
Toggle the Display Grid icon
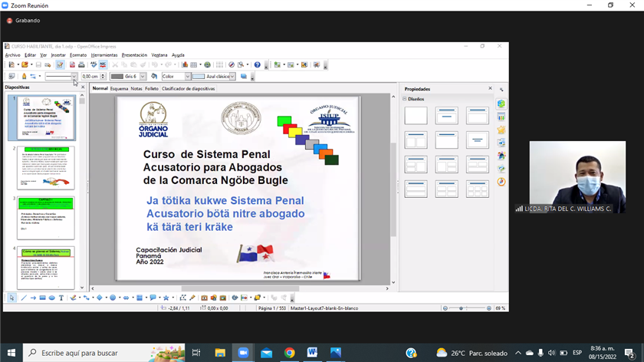coord(220,64)
